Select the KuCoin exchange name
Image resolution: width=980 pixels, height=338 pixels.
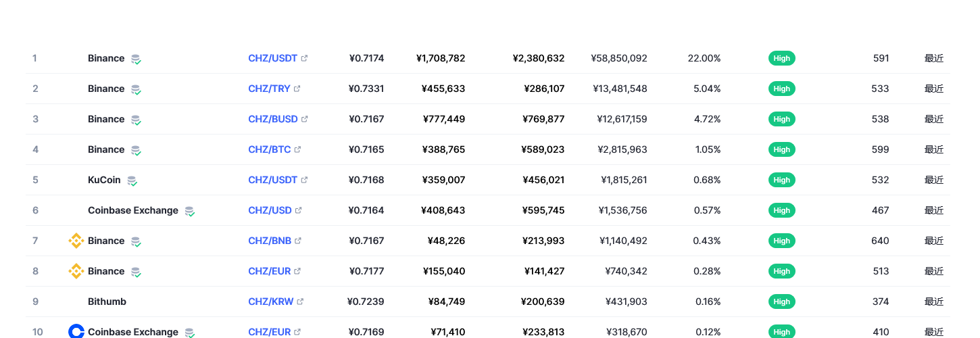pos(104,180)
